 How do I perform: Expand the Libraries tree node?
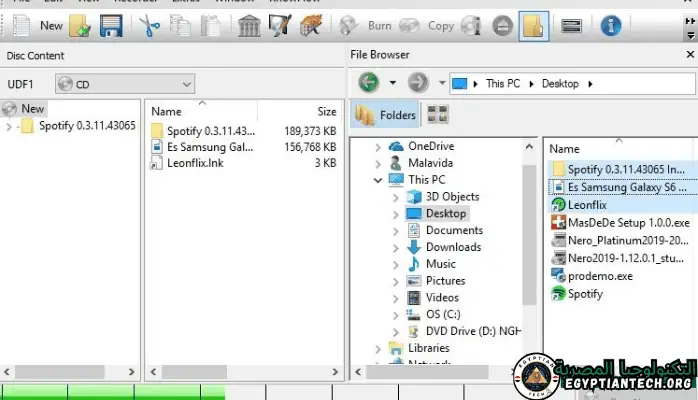(x=378, y=349)
